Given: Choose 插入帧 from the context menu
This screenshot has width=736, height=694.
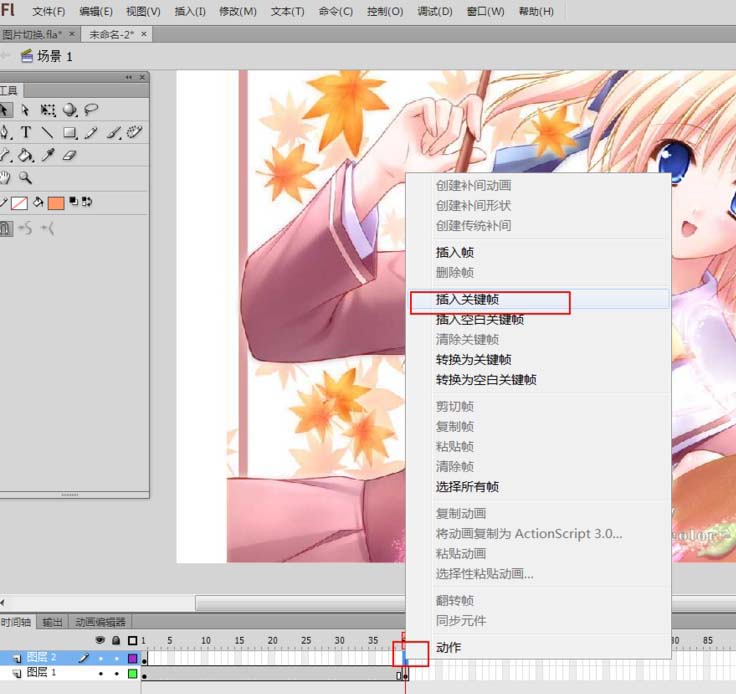Looking at the screenshot, I should coord(538,252).
